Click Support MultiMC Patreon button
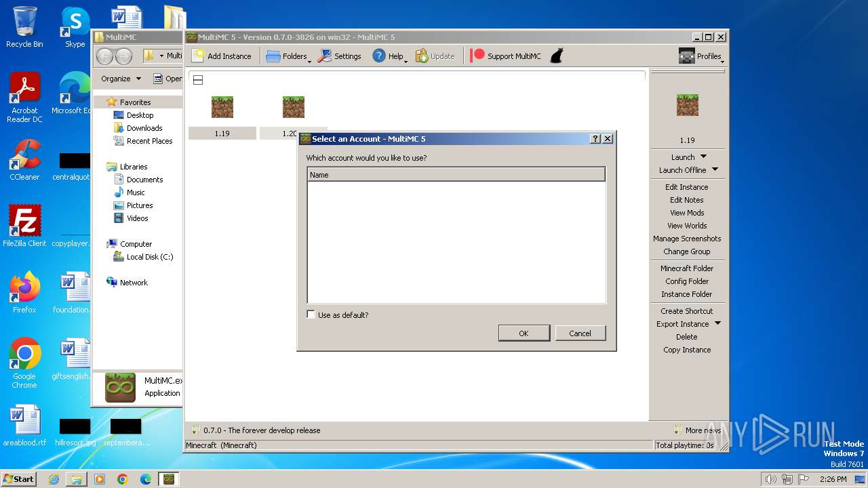 tap(506, 56)
